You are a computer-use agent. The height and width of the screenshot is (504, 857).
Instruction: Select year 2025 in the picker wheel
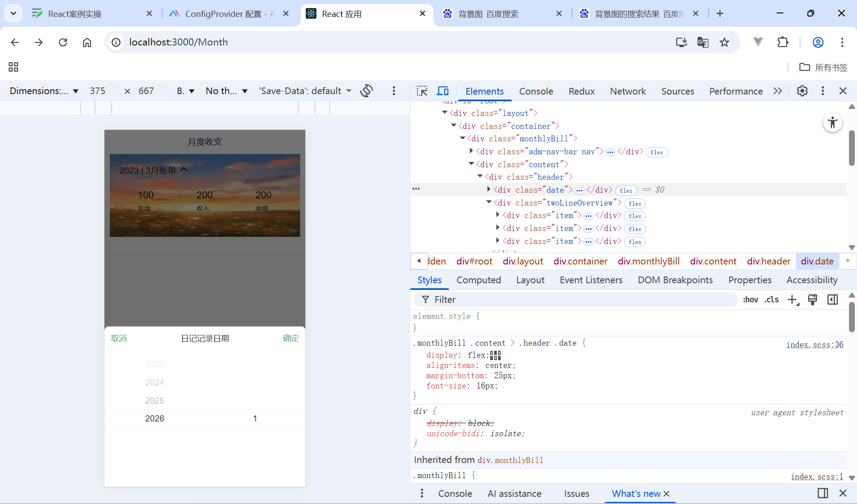pos(154,401)
